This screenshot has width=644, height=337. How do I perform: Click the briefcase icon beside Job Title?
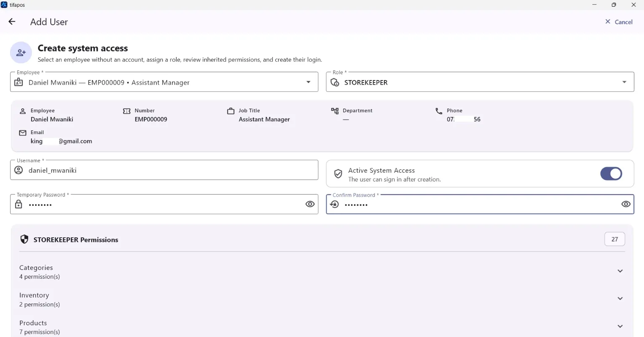click(x=231, y=111)
